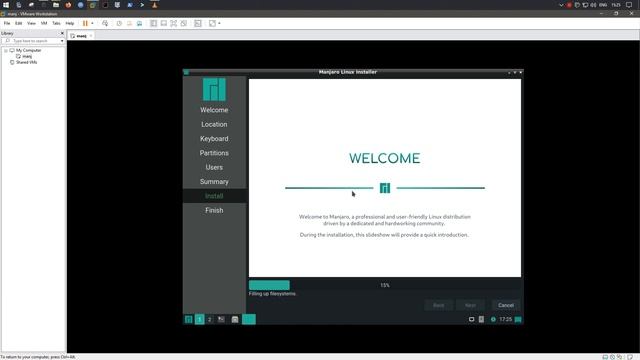Click the send Ctrl+Alt+Del toolbar icon
Image resolution: width=640 pixels, height=360 pixels.
click(x=105, y=23)
